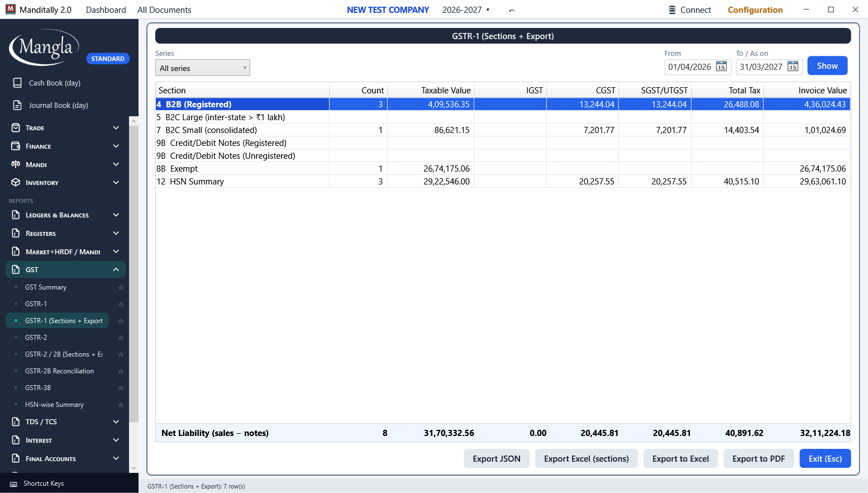Click the Show button
This screenshot has height=493, width=868.
pos(827,66)
